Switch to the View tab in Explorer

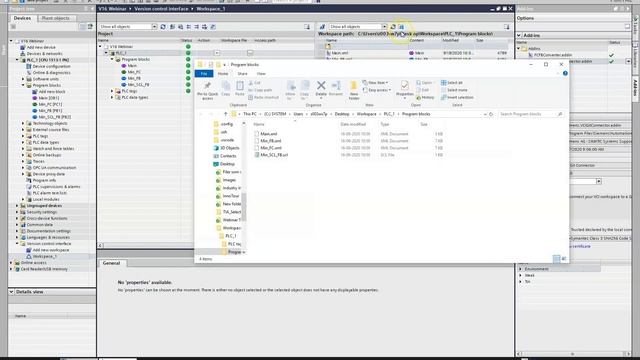point(261,74)
